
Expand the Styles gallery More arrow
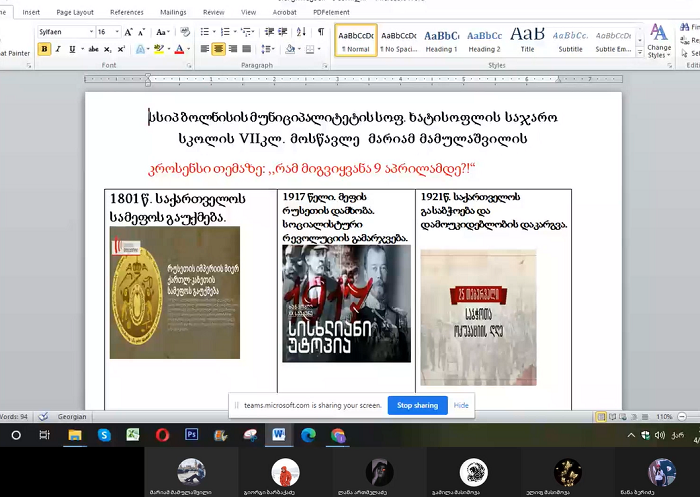640,53
